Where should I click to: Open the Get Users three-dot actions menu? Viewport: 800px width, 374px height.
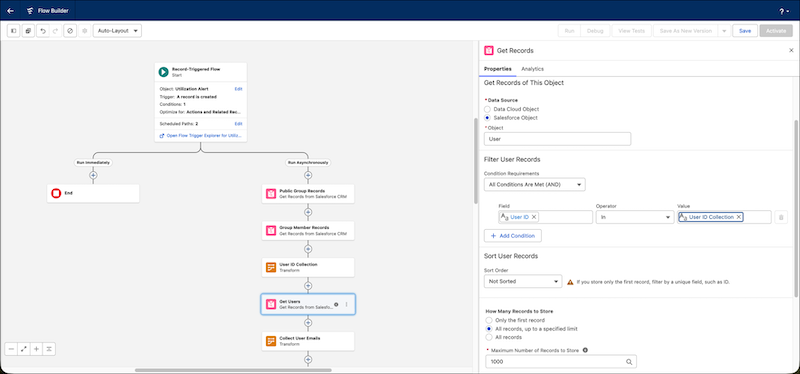tap(346, 304)
